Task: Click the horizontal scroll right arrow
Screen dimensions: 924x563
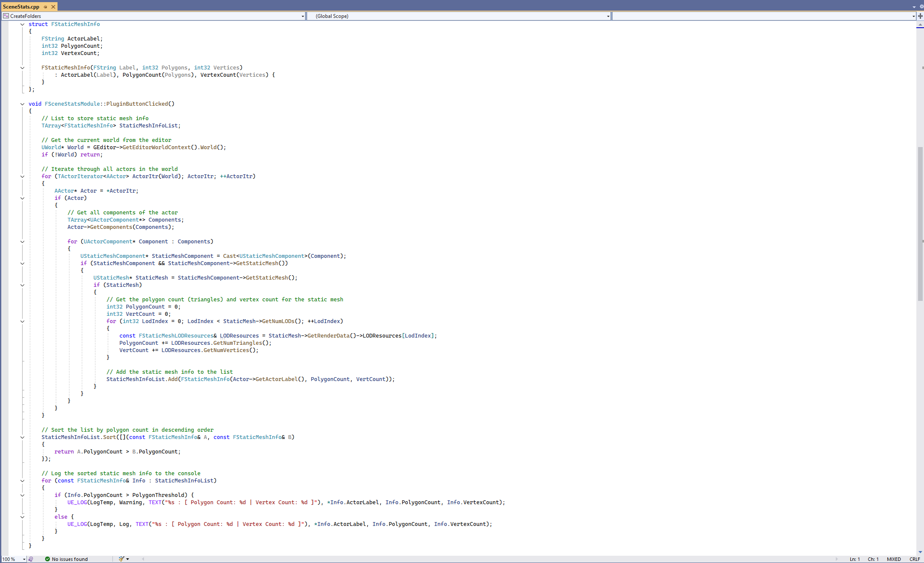Action: (837, 559)
